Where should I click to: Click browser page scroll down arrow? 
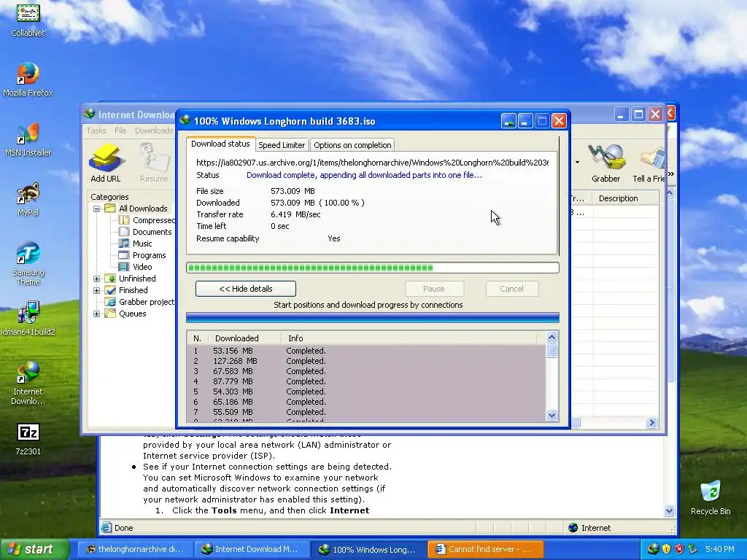point(669,511)
